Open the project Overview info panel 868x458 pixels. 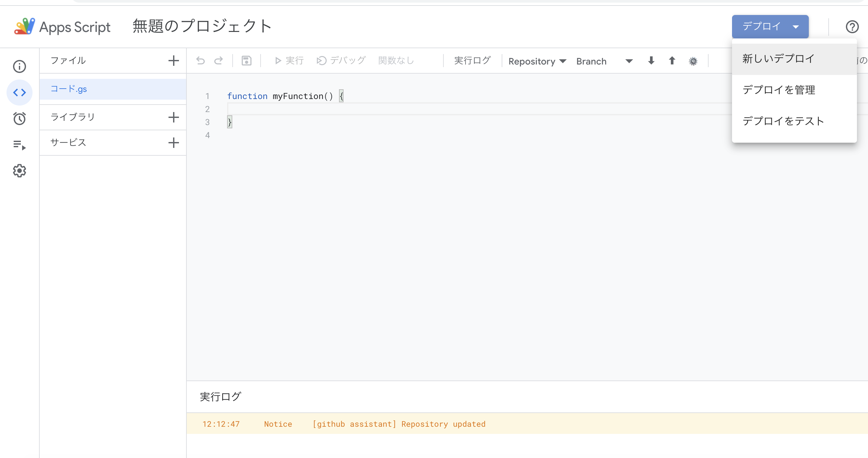click(19, 66)
